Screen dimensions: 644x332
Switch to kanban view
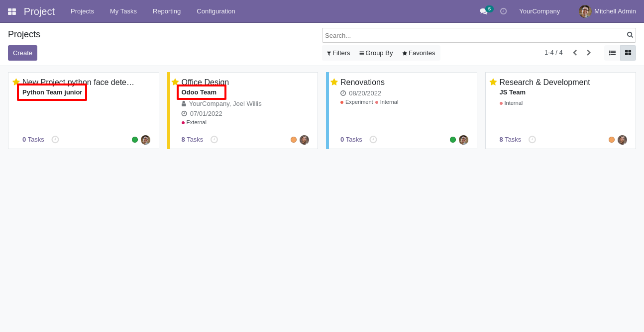628,53
